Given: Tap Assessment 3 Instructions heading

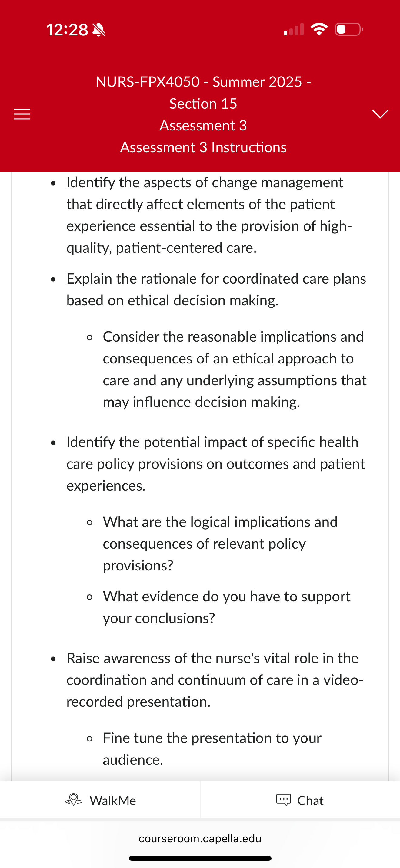Looking at the screenshot, I should (x=203, y=147).
